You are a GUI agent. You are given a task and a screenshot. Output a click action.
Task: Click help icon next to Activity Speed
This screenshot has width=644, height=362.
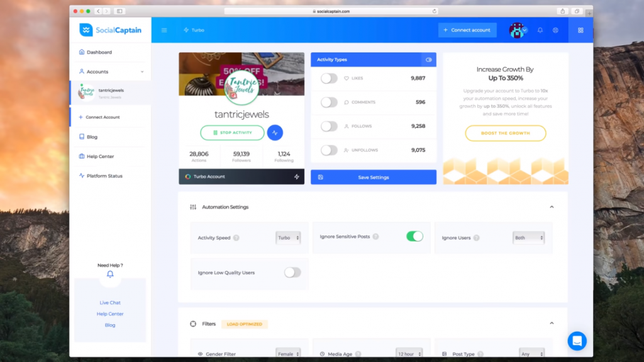click(x=236, y=238)
